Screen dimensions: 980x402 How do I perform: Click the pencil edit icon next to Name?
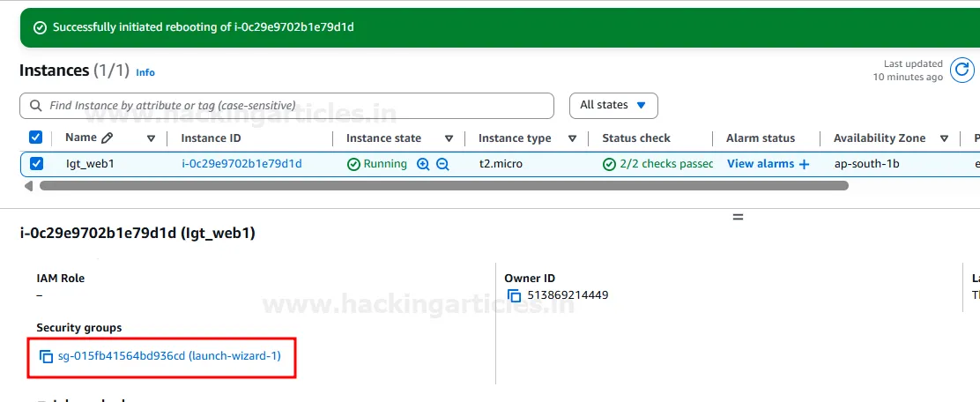[108, 138]
